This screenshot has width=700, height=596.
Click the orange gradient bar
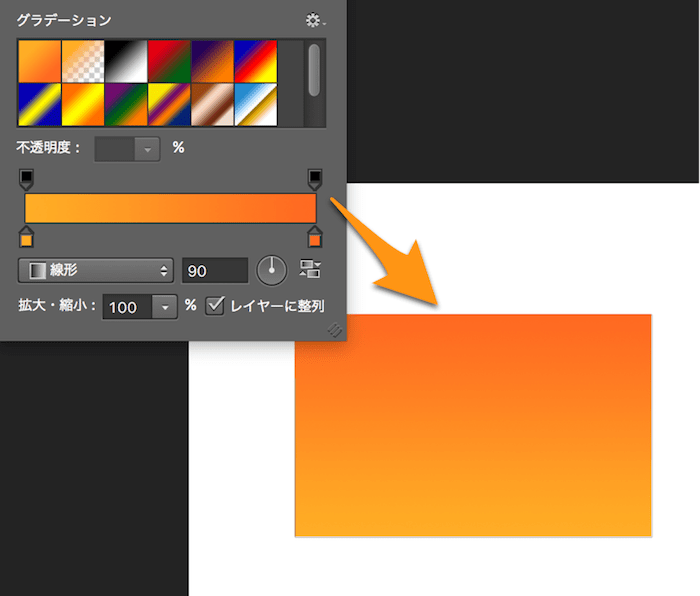point(171,208)
